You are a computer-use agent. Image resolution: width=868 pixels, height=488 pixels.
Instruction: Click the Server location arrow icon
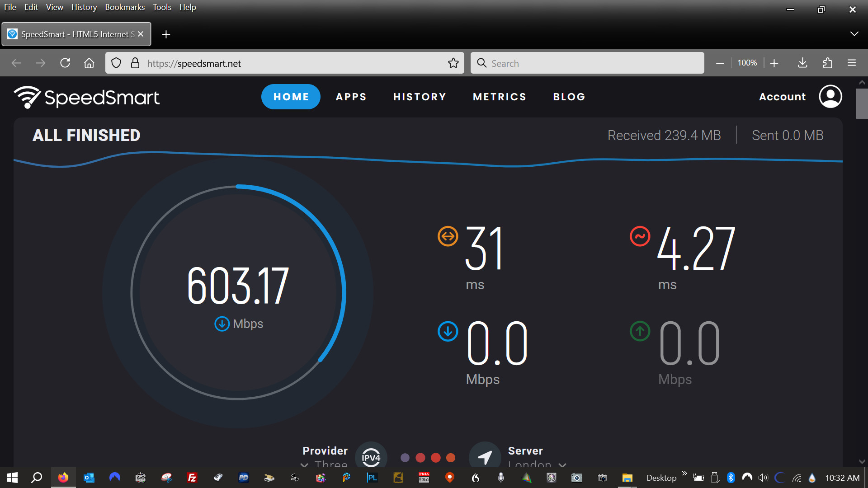485,456
